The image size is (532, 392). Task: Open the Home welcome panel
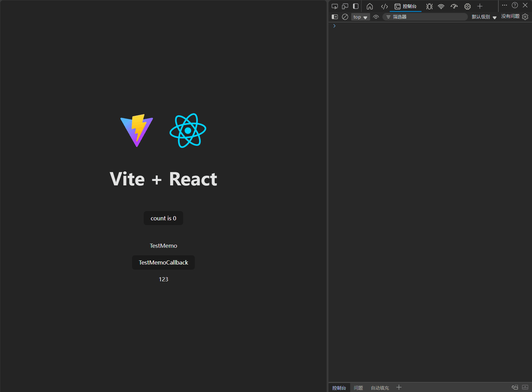[x=370, y=6]
